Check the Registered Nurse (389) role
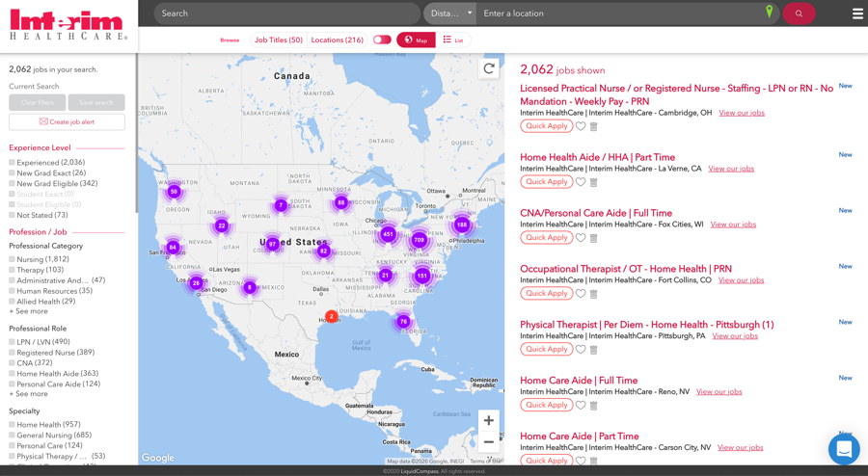The image size is (868, 476). tap(12, 352)
